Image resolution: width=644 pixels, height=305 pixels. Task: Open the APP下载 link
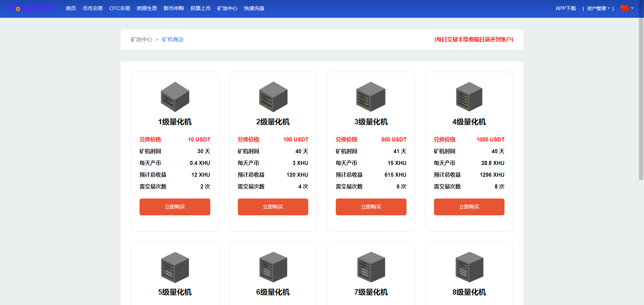pos(566,8)
